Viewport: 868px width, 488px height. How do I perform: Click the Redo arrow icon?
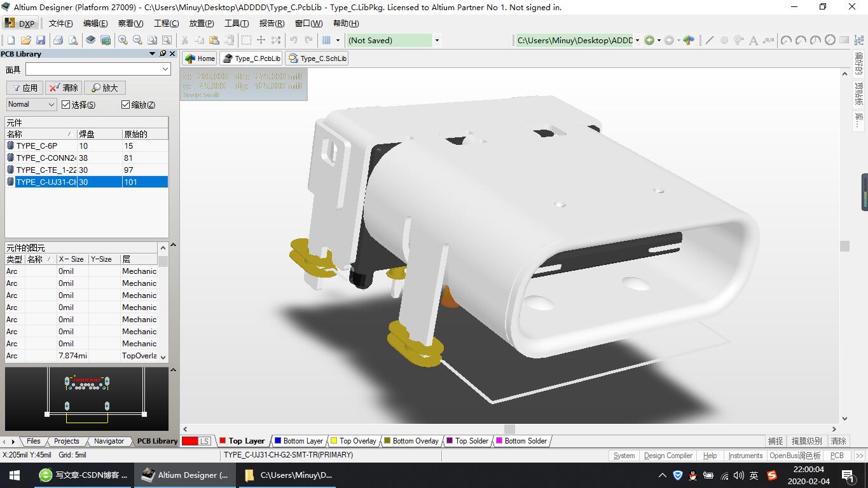point(309,40)
